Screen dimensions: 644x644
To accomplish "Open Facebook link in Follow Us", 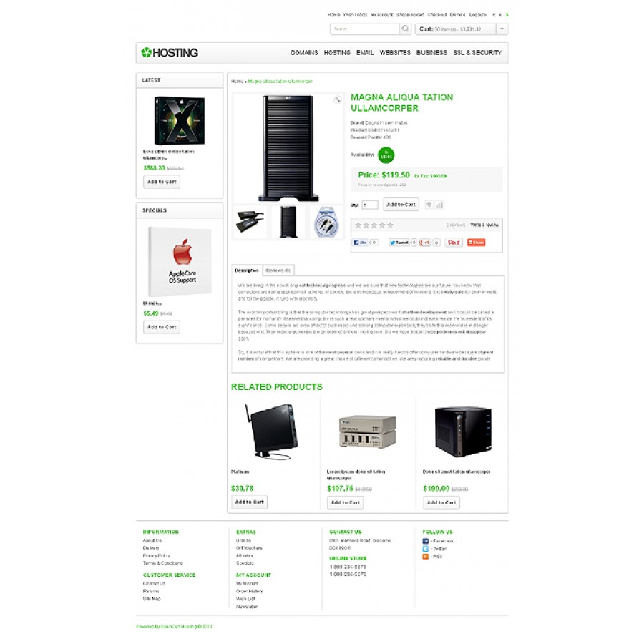I will pyautogui.click(x=438, y=542).
